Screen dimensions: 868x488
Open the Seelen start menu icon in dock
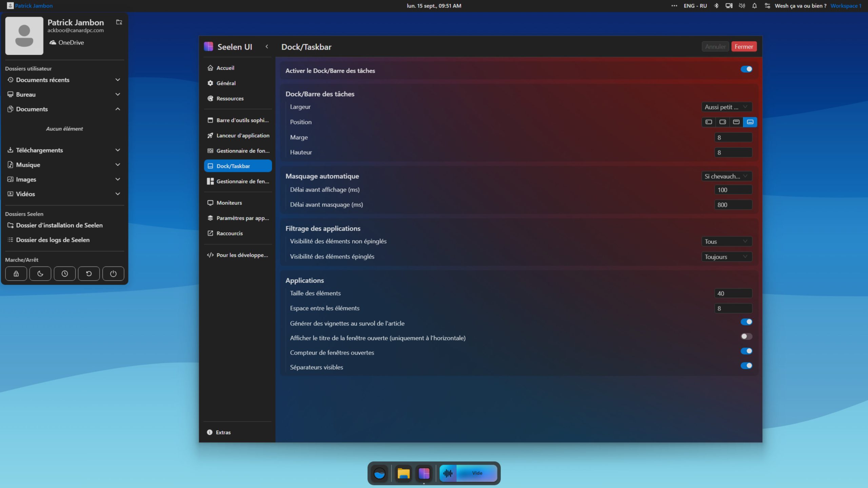[379, 473]
